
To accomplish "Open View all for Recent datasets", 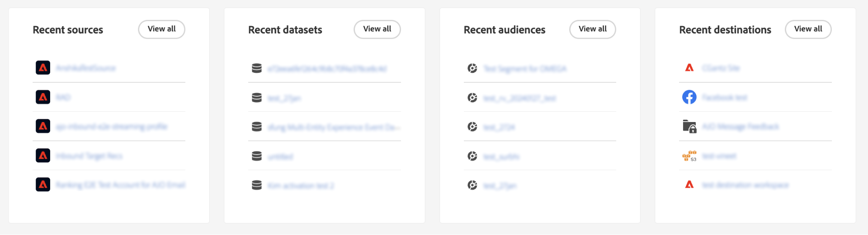I will (x=377, y=29).
